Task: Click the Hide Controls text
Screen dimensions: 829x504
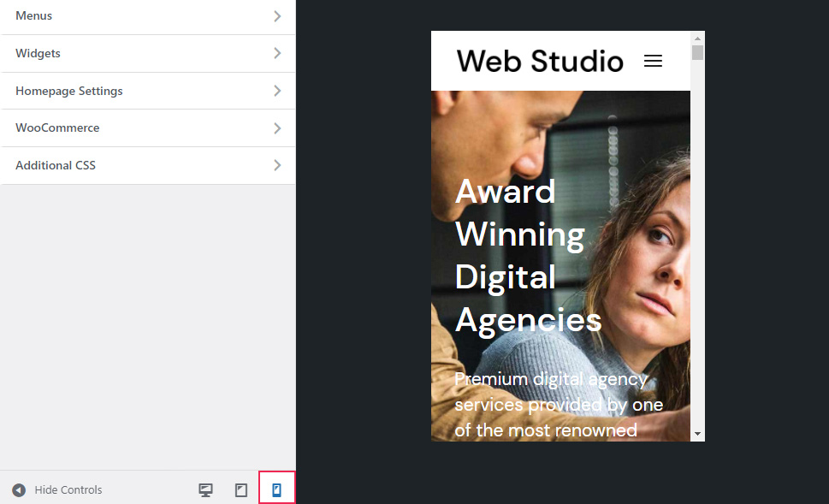Action: 68,490
